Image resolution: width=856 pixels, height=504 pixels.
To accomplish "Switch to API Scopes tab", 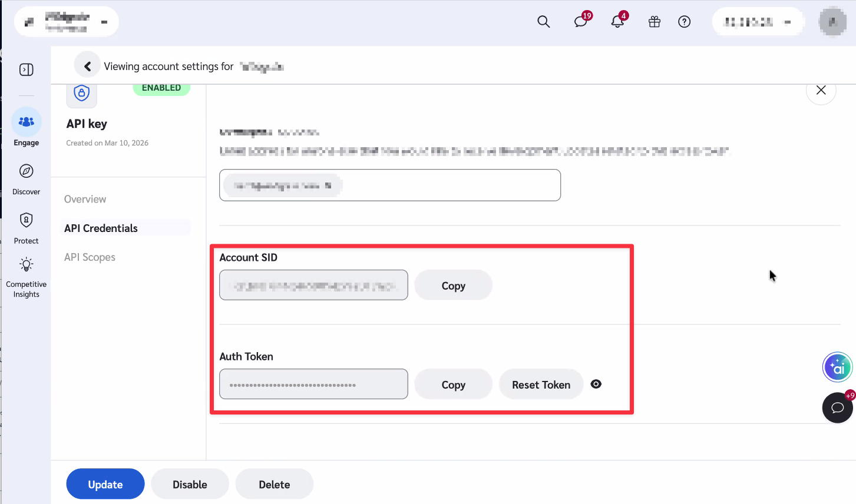I will [x=90, y=257].
